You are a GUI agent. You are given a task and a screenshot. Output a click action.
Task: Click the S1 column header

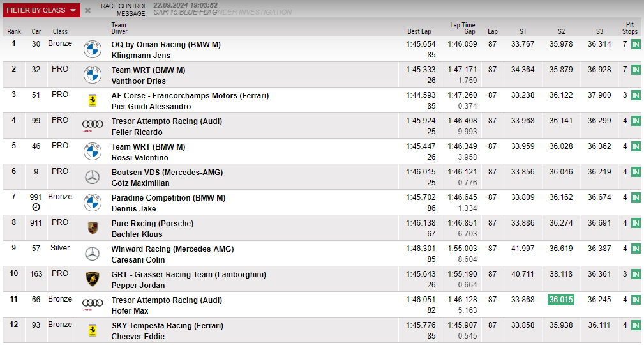523,31
